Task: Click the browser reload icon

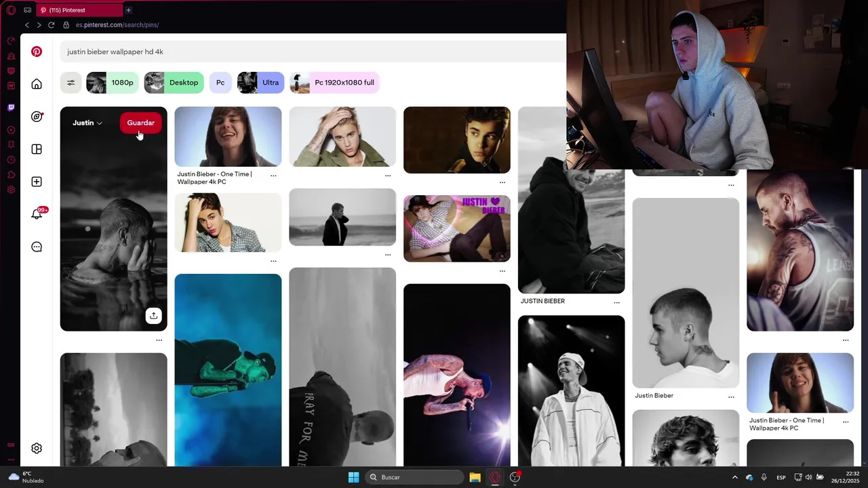Action: (51, 25)
